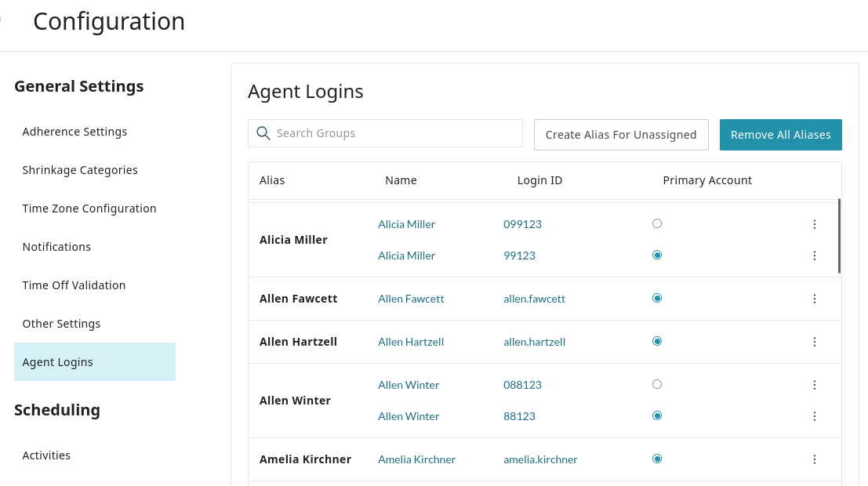Open the kebab menu for amelia.kirchner row
Screen dimensions: 868x486
(x=814, y=459)
